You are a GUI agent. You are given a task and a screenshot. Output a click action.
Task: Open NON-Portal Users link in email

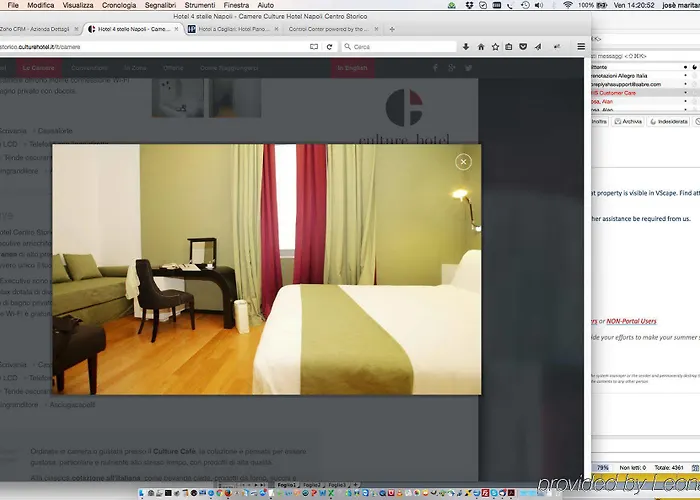(x=631, y=321)
